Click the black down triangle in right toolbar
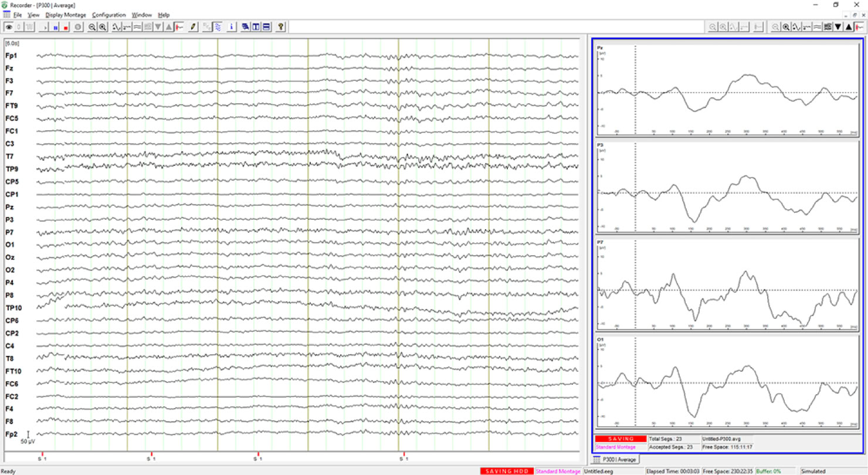Image resolution: width=868 pixels, height=475 pixels. click(838, 27)
